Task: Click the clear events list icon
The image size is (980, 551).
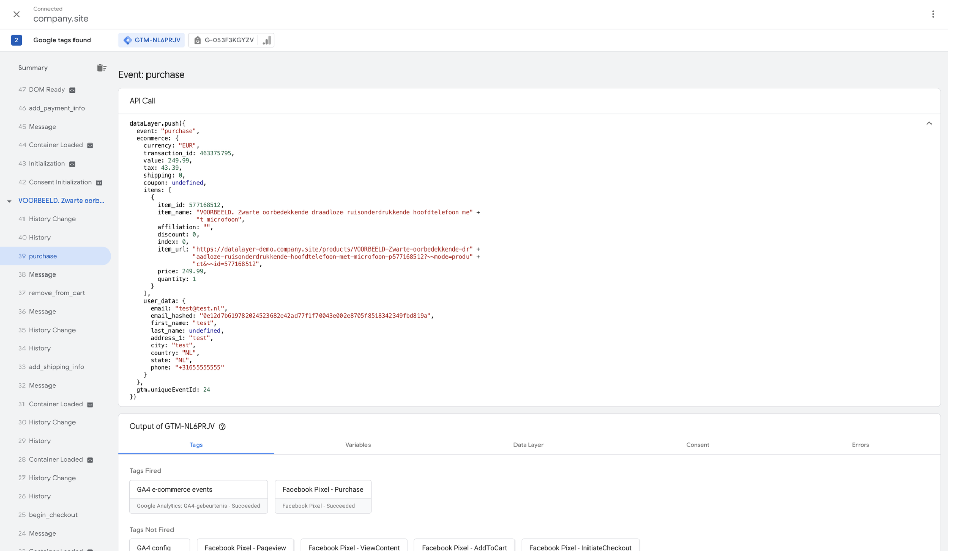Action: [x=102, y=68]
